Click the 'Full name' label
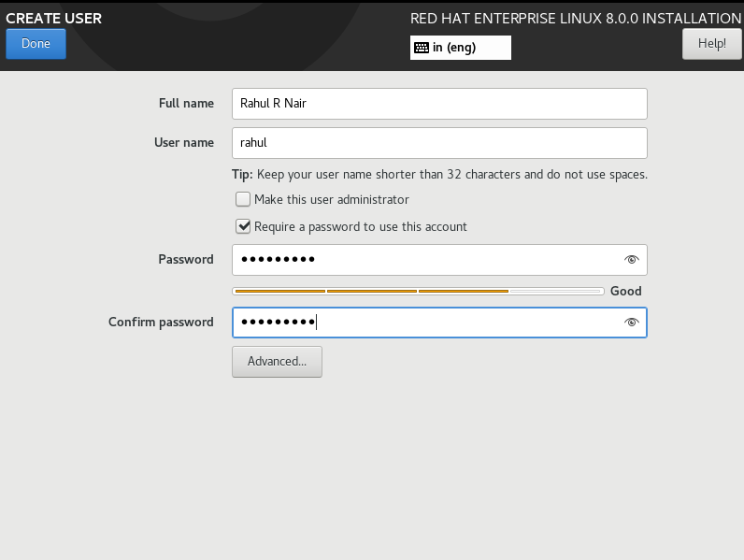The image size is (744, 560). coord(186,103)
